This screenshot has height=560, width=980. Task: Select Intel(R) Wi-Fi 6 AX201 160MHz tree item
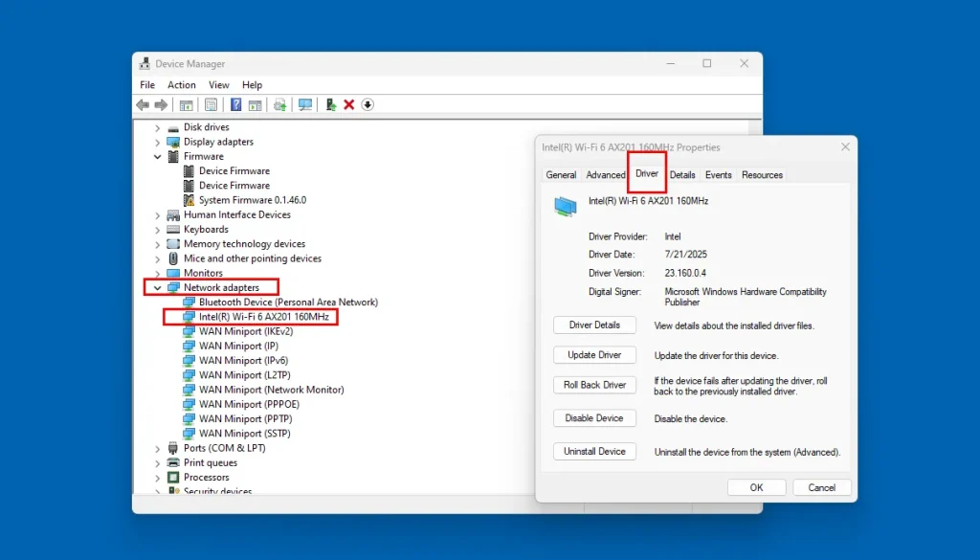tap(264, 317)
